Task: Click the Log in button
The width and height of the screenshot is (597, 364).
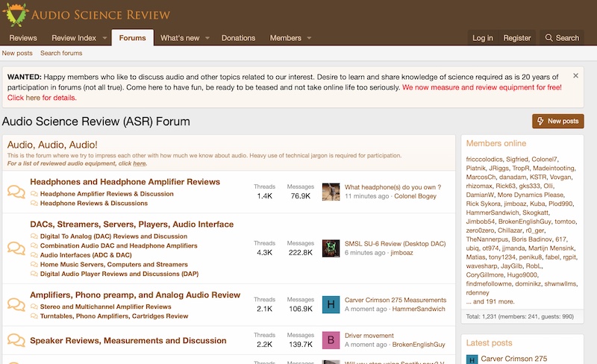Action: click(x=482, y=38)
